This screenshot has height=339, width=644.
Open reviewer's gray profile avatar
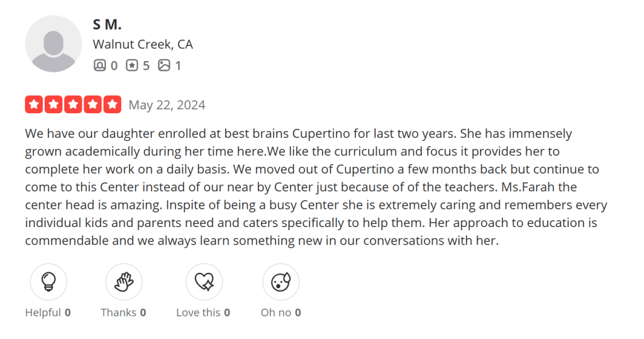(x=53, y=44)
